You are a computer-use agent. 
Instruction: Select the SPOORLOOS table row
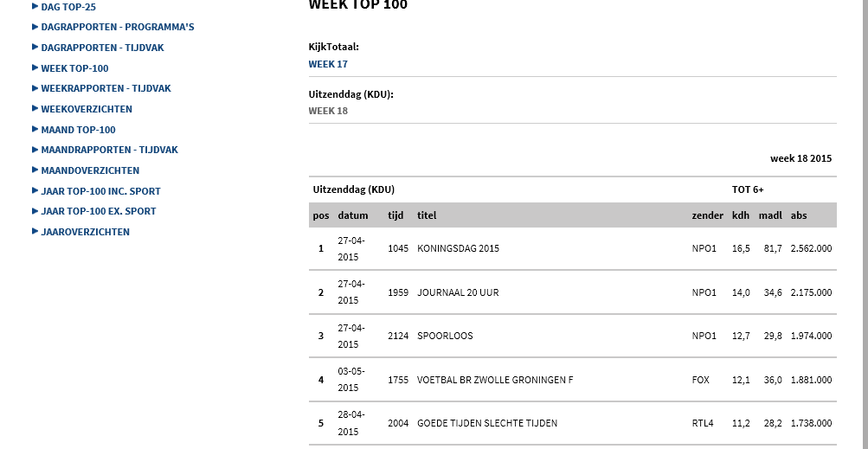[572, 336]
